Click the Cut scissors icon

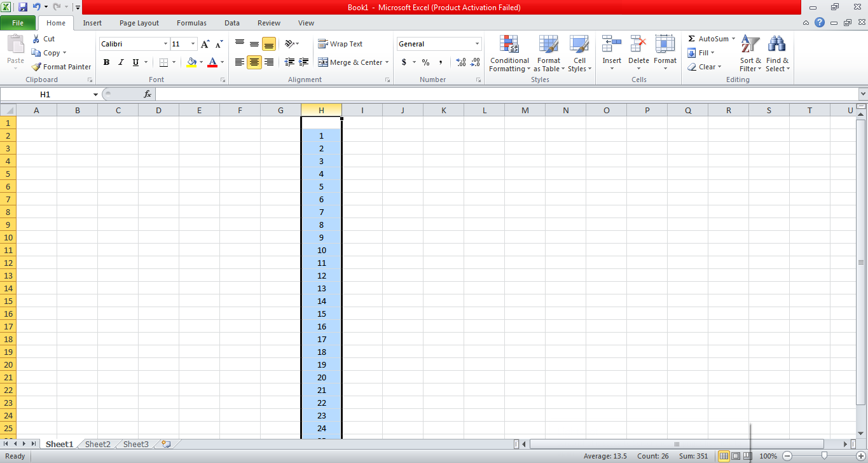(x=36, y=39)
